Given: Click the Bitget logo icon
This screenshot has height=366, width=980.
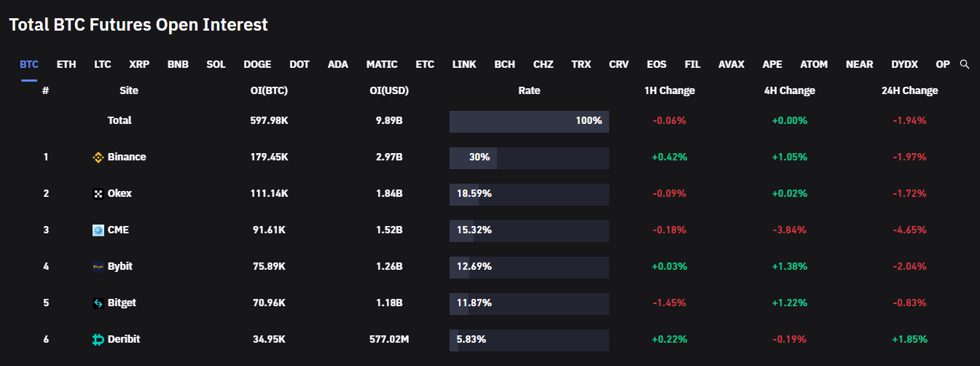Looking at the screenshot, I should [98, 303].
